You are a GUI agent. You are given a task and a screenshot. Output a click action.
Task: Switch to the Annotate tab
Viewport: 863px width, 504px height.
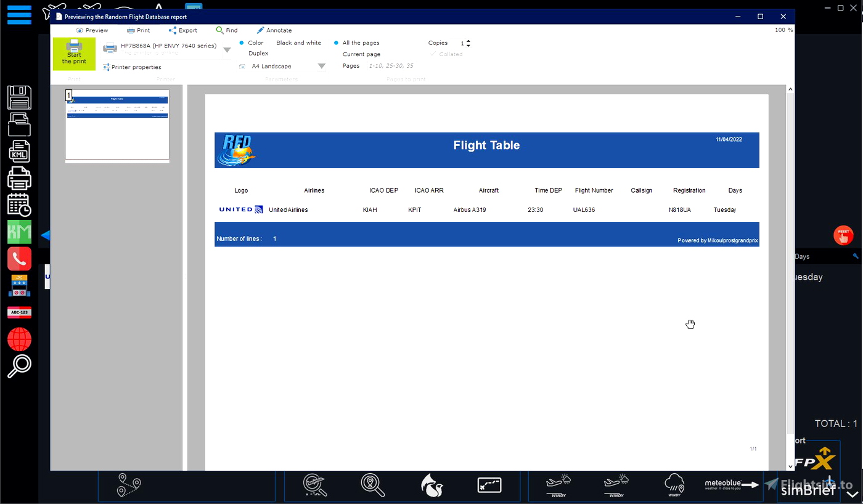(274, 30)
